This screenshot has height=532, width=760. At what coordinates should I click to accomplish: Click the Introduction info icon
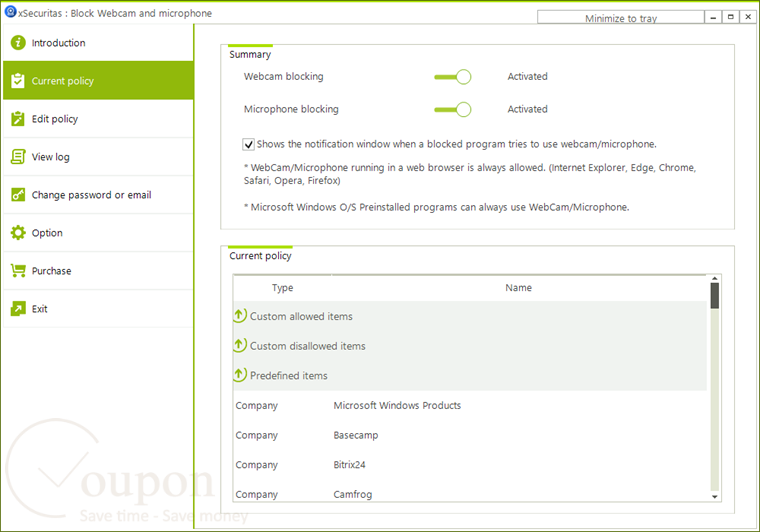coord(18,43)
